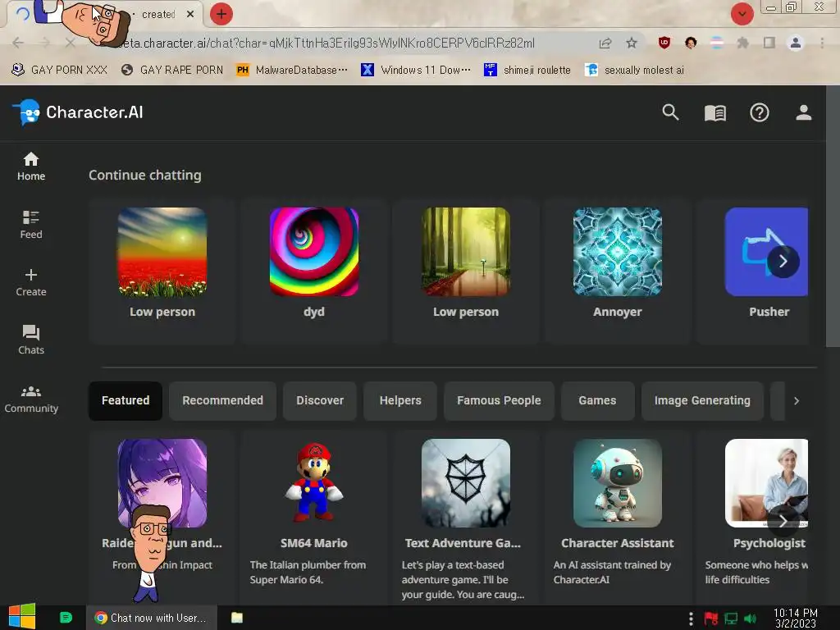Open taskbar clock and date
The image size is (840, 630).
tap(796, 618)
